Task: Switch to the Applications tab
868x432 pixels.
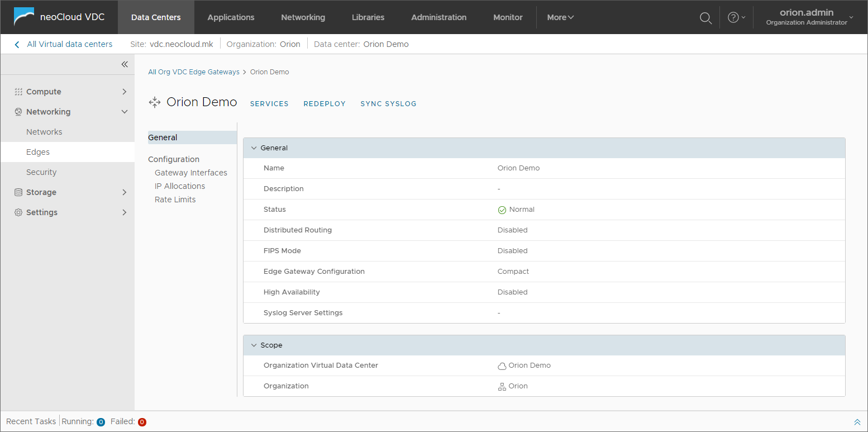Action: 231,17
